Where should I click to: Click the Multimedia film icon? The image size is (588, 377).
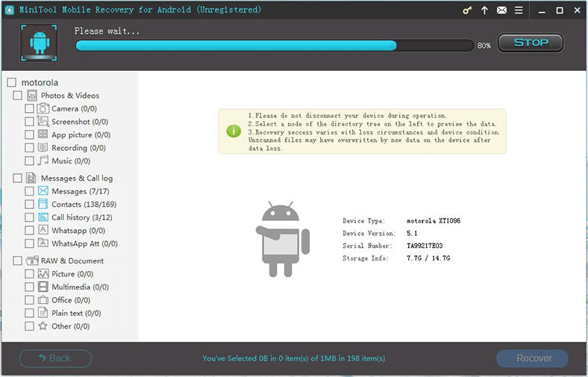point(43,287)
